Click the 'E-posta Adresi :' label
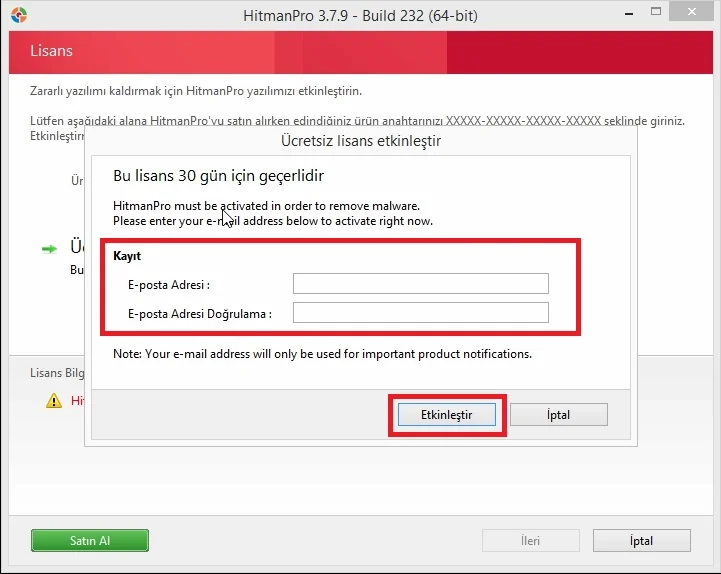Viewport: 721px width, 574px height. pyautogui.click(x=169, y=284)
